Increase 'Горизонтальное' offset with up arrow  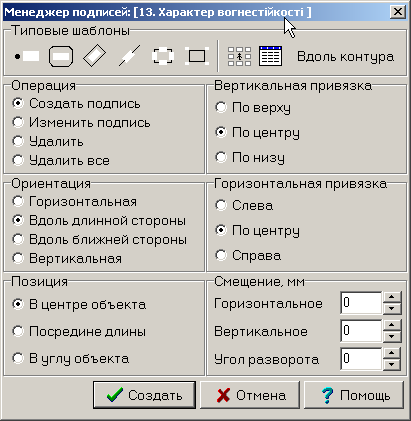click(x=392, y=297)
